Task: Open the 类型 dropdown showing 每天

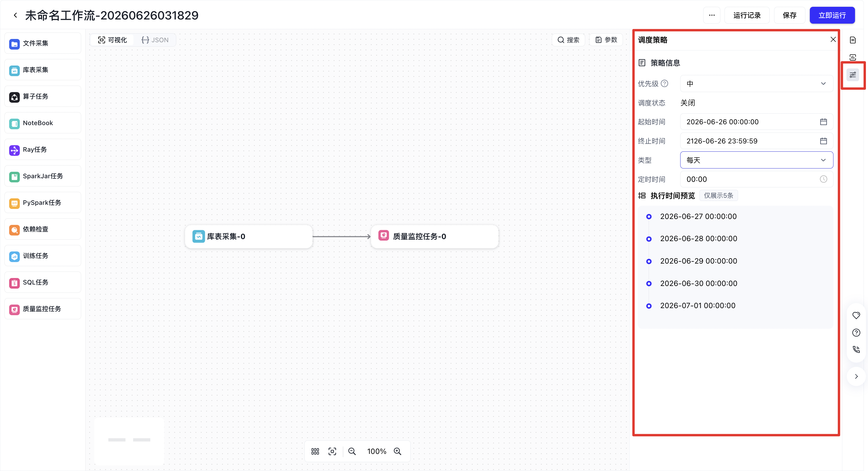Action: click(756, 160)
